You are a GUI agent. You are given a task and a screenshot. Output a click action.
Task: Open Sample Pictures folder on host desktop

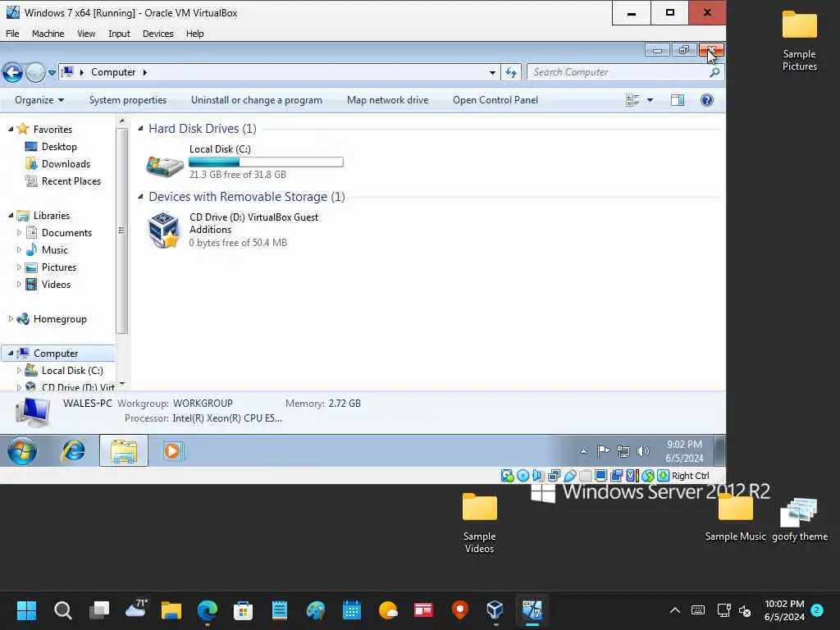pos(799,41)
